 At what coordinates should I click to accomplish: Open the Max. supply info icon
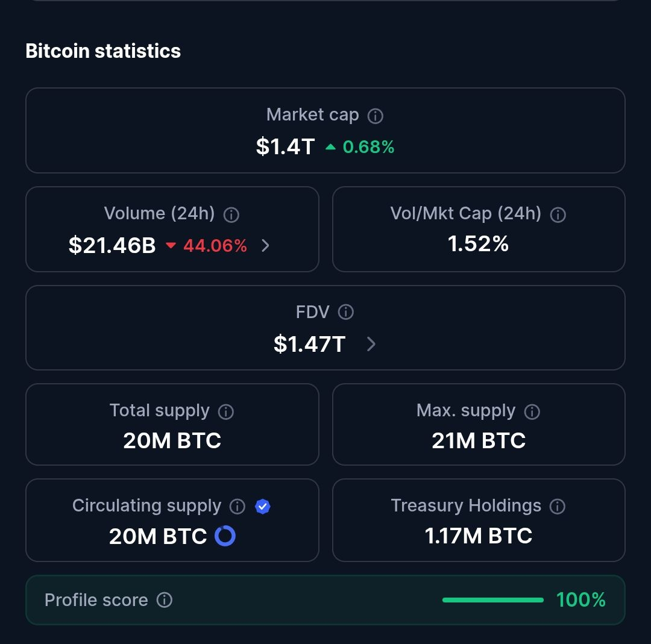pyautogui.click(x=532, y=411)
